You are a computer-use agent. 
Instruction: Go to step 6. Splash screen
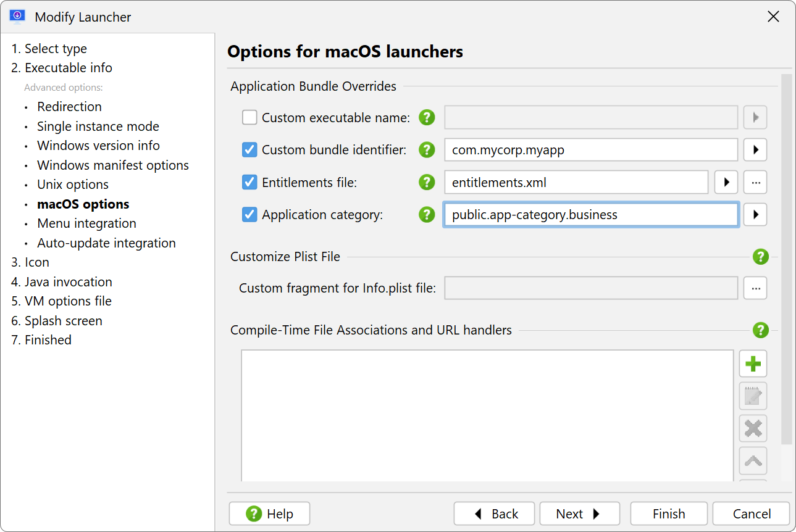[57, 321]
